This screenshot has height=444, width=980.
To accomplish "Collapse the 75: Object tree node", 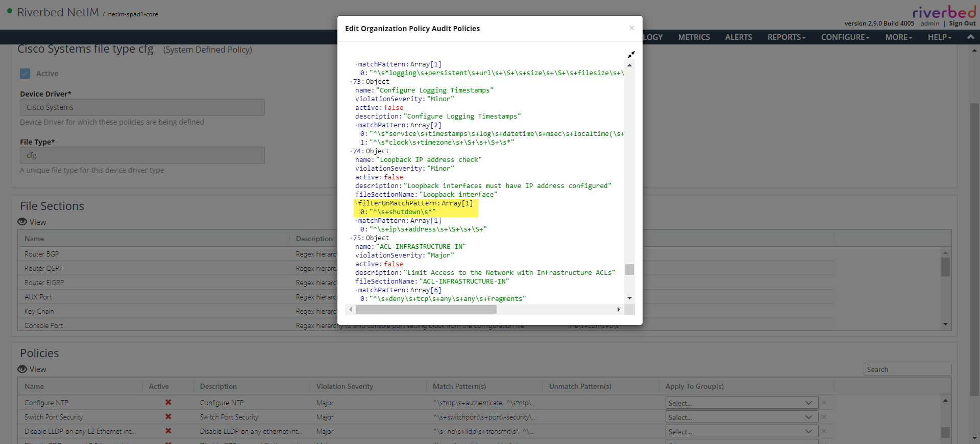I will point(351,239).
